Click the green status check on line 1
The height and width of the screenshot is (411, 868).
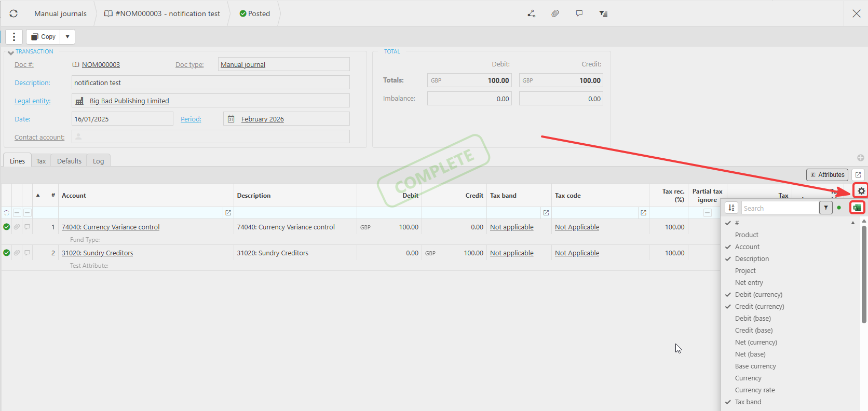7,227
